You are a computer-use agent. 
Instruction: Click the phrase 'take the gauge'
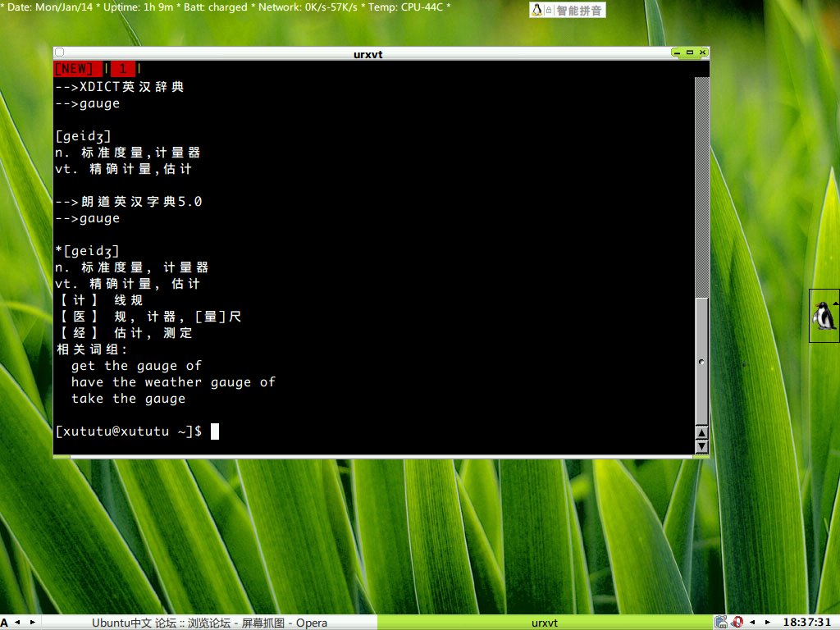click(129, 399)
